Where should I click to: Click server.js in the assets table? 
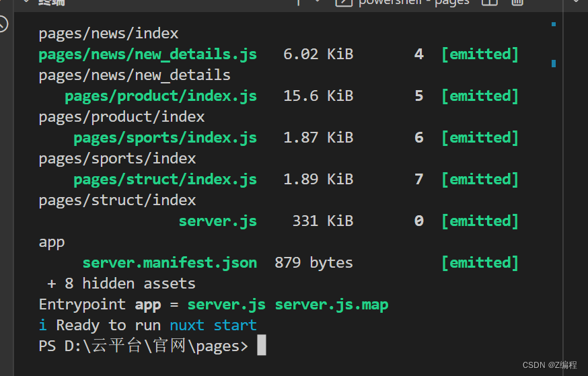point(217,221)
